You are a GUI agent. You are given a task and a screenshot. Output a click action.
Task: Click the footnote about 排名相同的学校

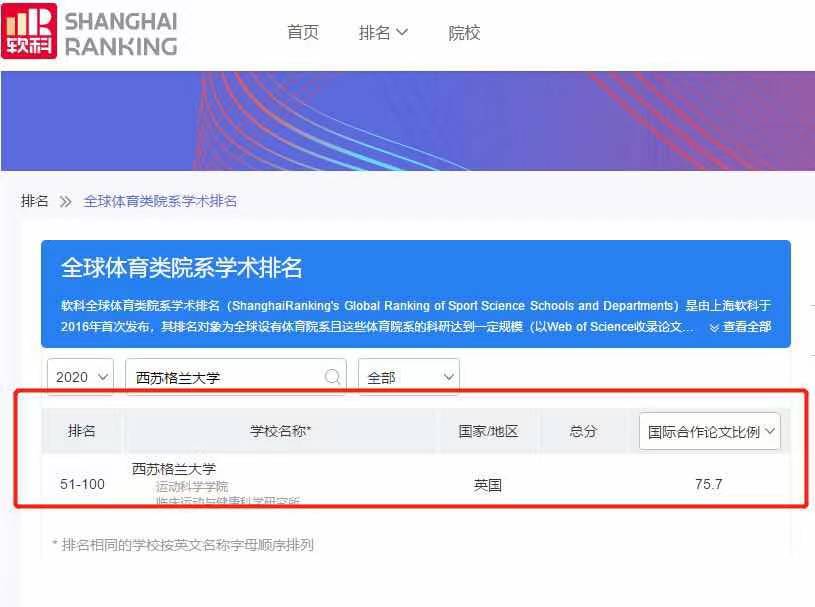coord(183,545)
